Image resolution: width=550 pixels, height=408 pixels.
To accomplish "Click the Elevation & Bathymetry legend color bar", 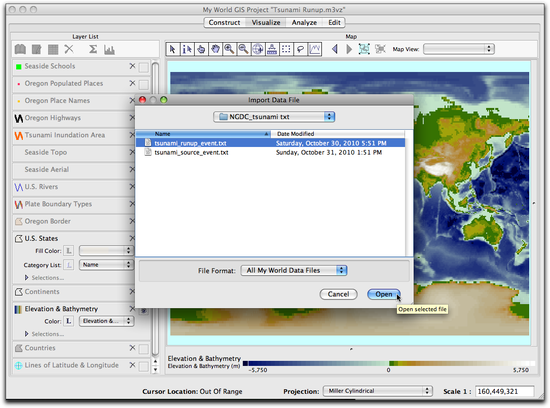I will point(389,363).
